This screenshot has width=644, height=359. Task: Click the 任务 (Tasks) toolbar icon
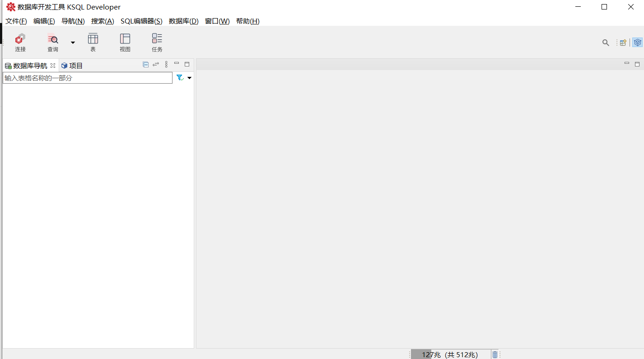point(157,43)
